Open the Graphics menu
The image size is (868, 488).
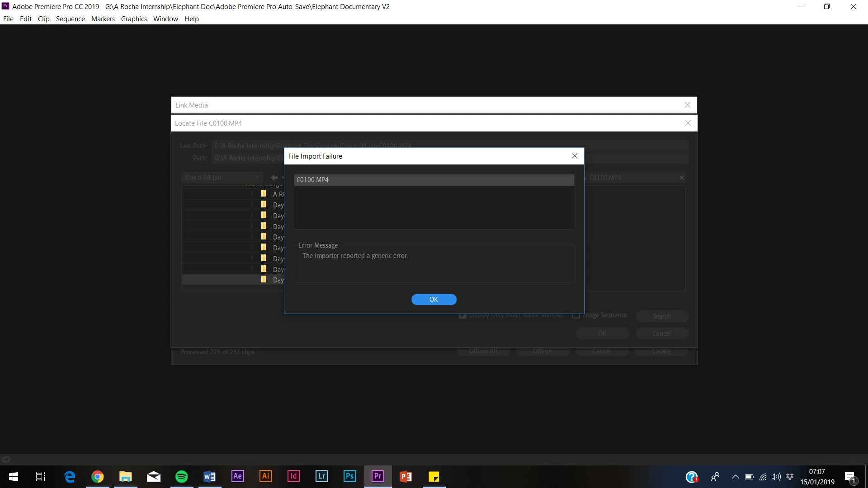click(134, 19)
